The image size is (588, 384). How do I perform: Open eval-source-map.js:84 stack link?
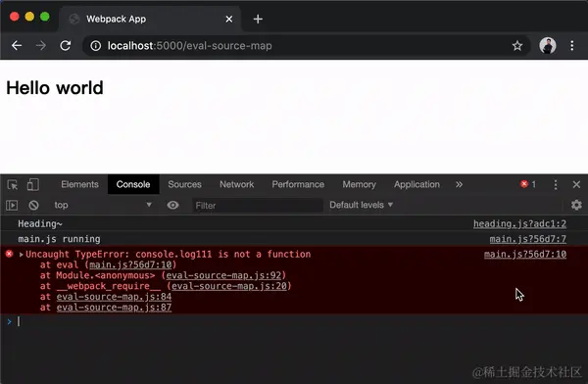click(114, 297)
